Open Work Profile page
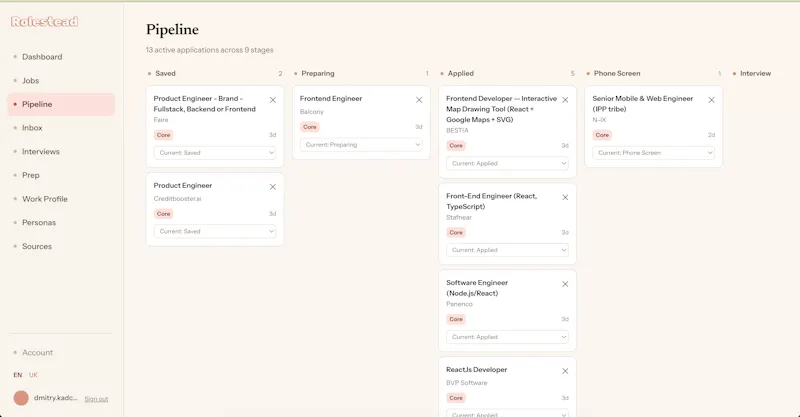 (x=61, y=199)
